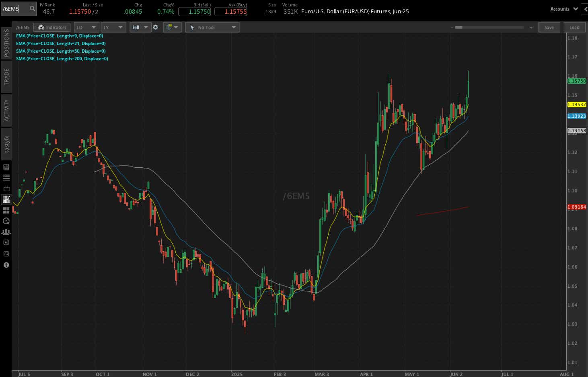Click the Save button
The width and height of the screenshot is (588, 377).
click(x=549, y=27)
